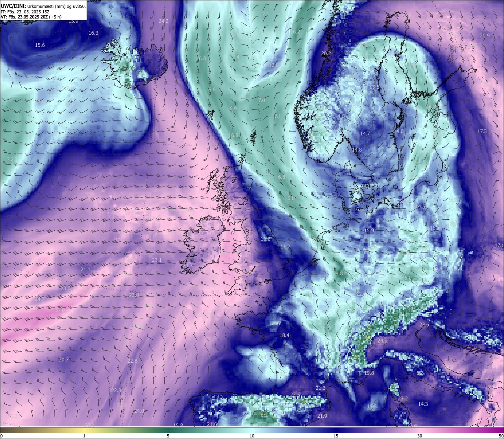Viewport: 504px width, 439px height.
Task: Click the 4.8 value label
Action: tap(339, 274)
